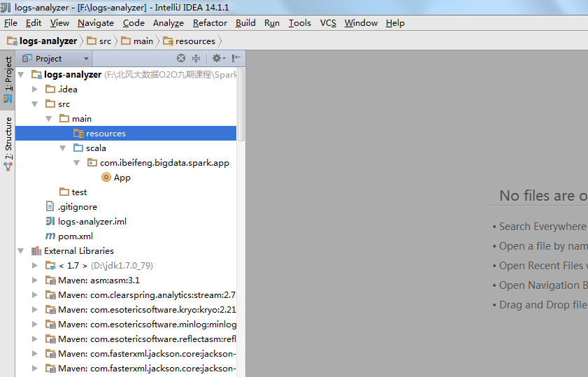Open the Run menu

pyautogui.click(x=272, y=23)
